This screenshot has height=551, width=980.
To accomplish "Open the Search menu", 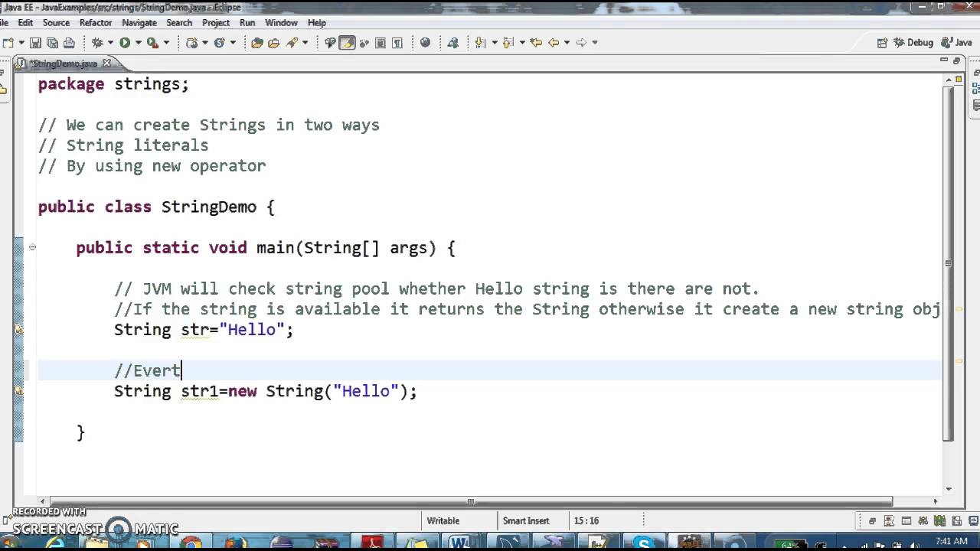I will (179, 23).
